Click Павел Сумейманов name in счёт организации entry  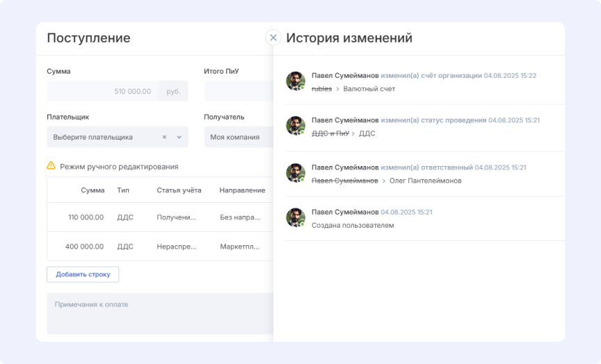(x=345, y=76)
